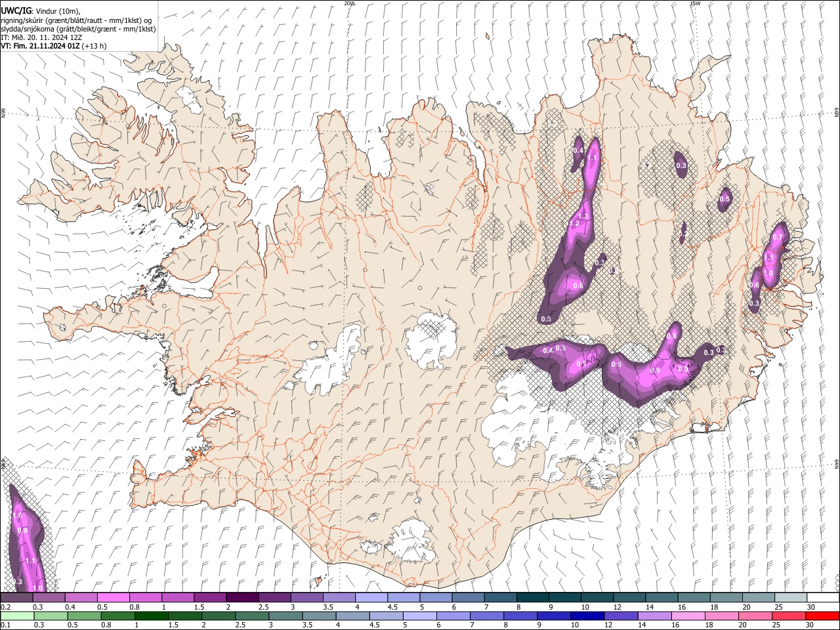Click the "slydda/snjókoma" header line

coord(78,30)
